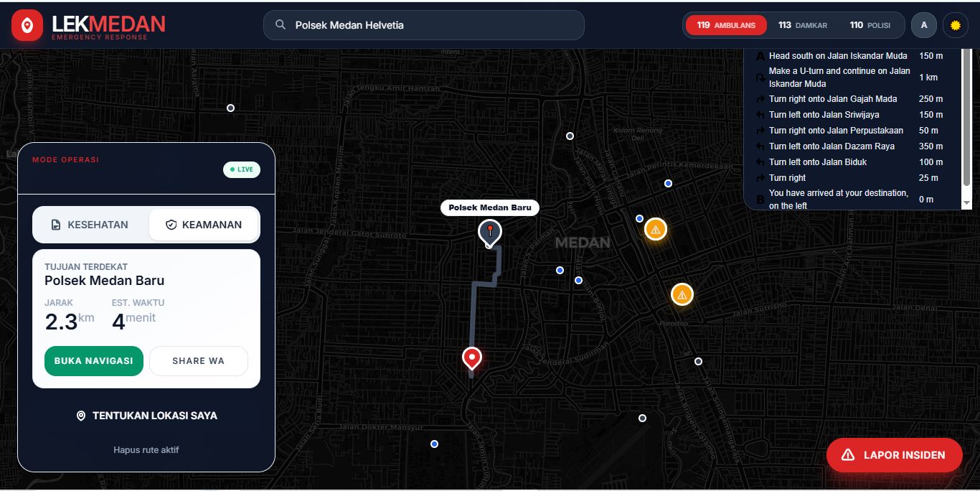Select the 110 Polisi option
980x491 pixels.
click(x=870, y=25)
